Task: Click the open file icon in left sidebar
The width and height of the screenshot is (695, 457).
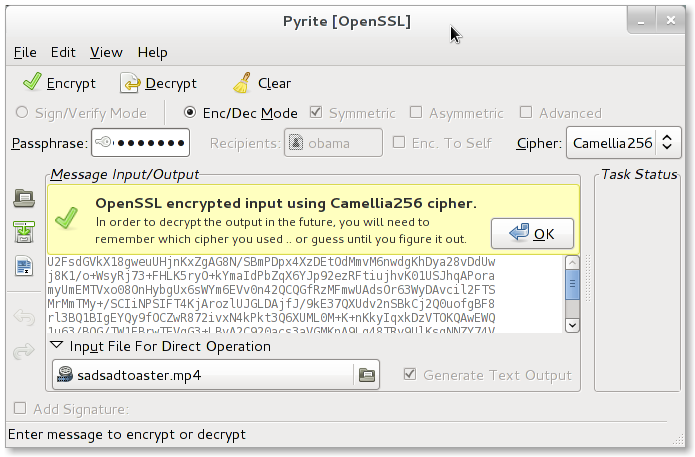Action: (24, 198)
